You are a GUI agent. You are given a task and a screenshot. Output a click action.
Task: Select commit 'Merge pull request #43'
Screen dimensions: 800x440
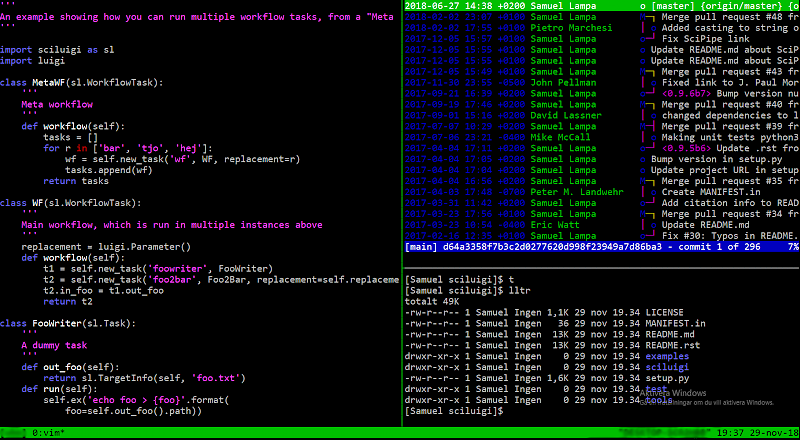click(x=602, y=71)
